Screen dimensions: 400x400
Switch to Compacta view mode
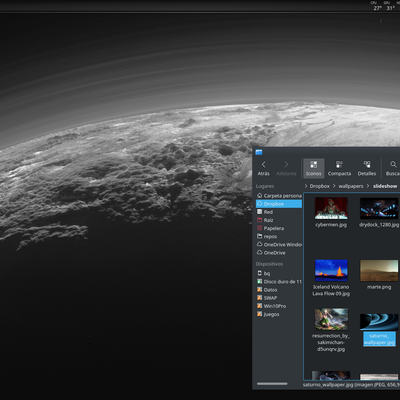(339, 168)
